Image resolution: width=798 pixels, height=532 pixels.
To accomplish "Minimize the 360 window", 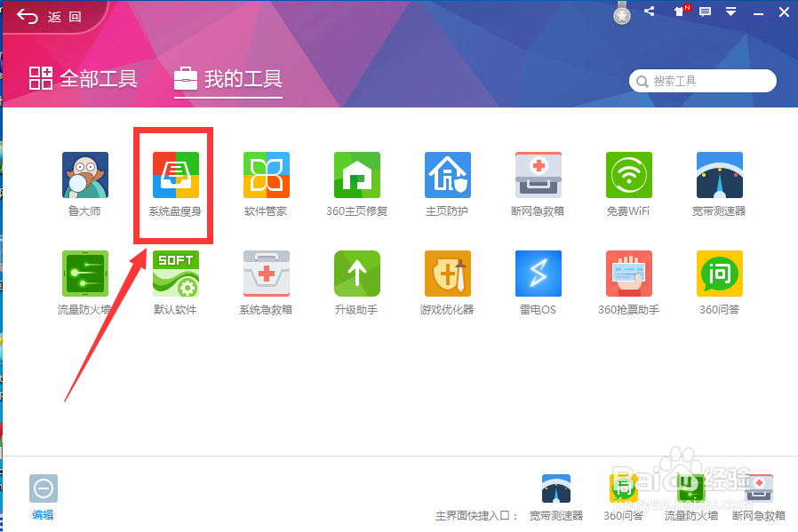I will click(x=758, y=12).
